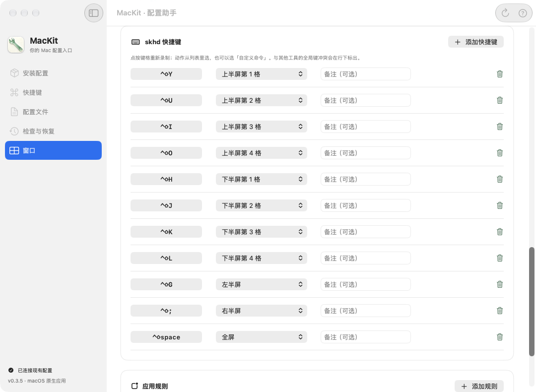Image resolution: width=536 pixels, height=392 pixels.
Task: Open the 上半屏第 3 格 action dropdown
Action: (262, 127)
